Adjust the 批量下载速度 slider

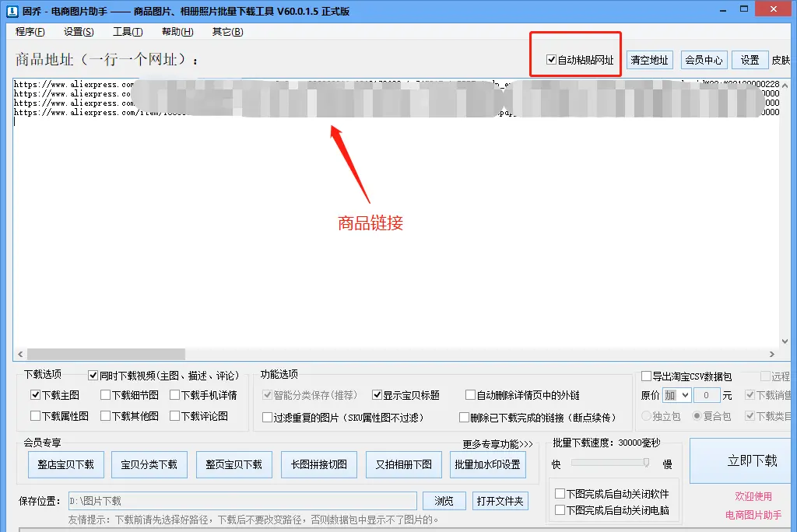click(645, 463)
